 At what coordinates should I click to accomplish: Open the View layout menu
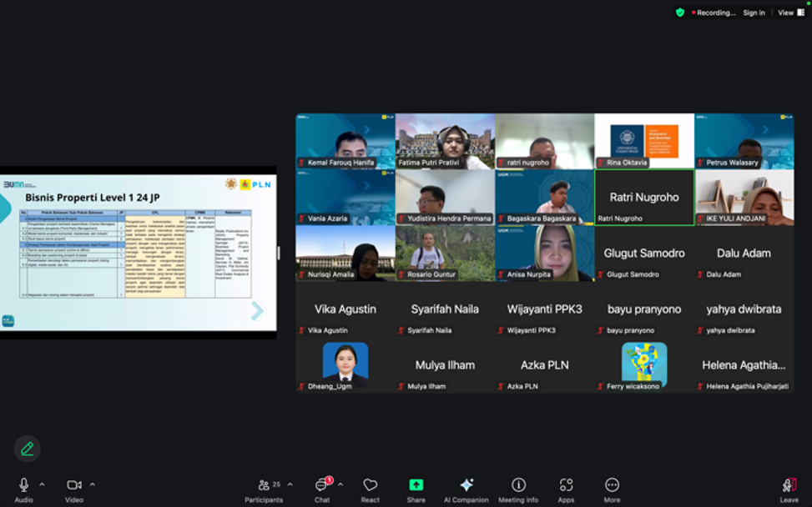tap(790, 13)
